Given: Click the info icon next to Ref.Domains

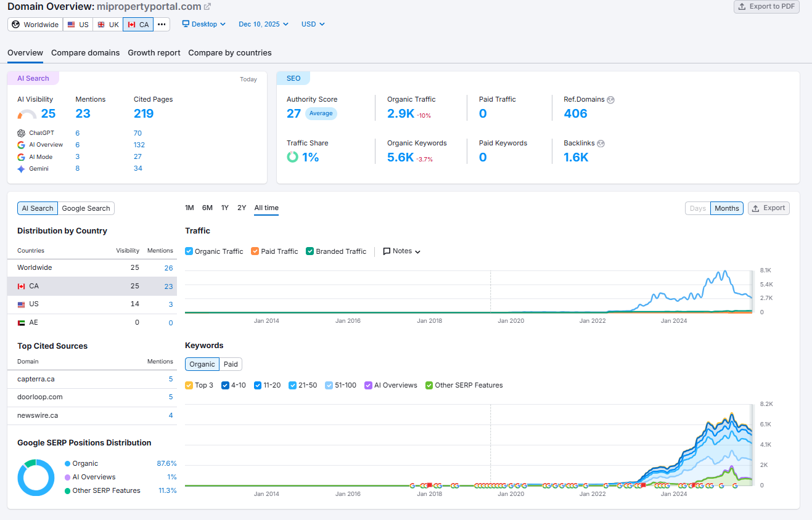Looking at the screenshot, I should pos(610,99).
